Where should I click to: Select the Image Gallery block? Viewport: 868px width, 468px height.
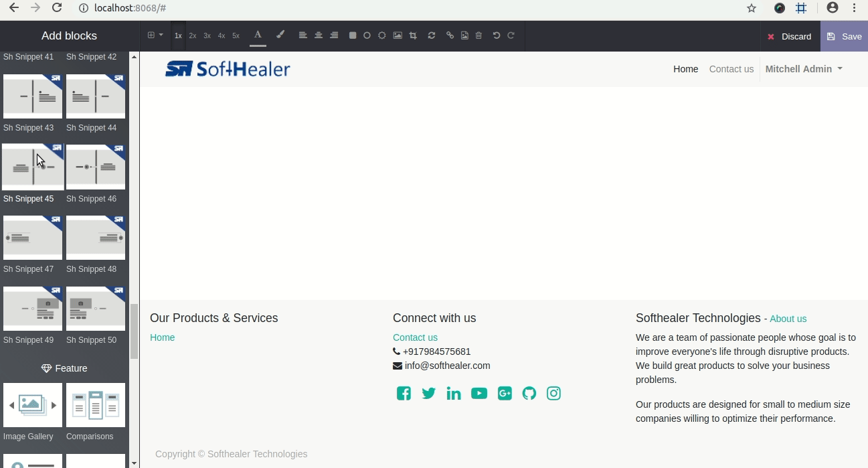33,404
